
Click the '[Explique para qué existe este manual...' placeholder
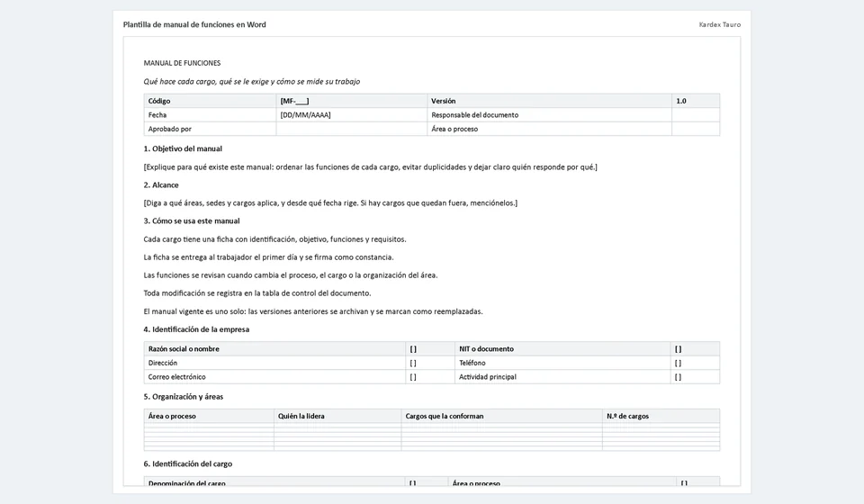pos(370,166)
